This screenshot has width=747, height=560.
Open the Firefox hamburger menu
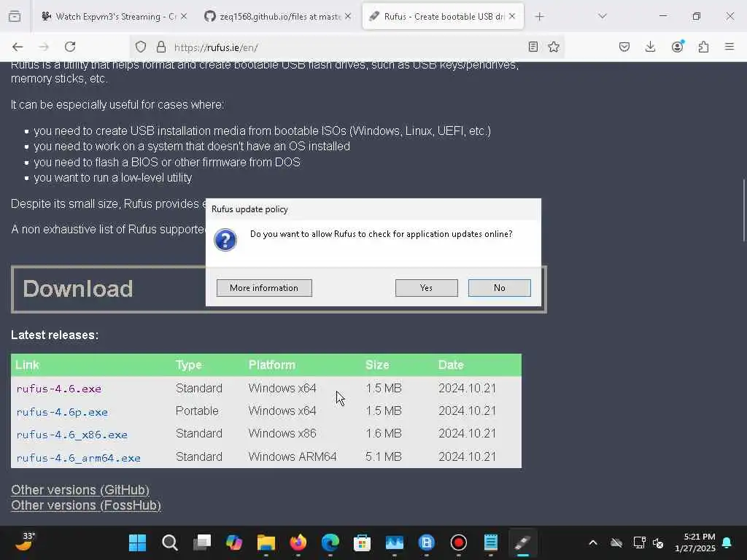coord(729,47)
